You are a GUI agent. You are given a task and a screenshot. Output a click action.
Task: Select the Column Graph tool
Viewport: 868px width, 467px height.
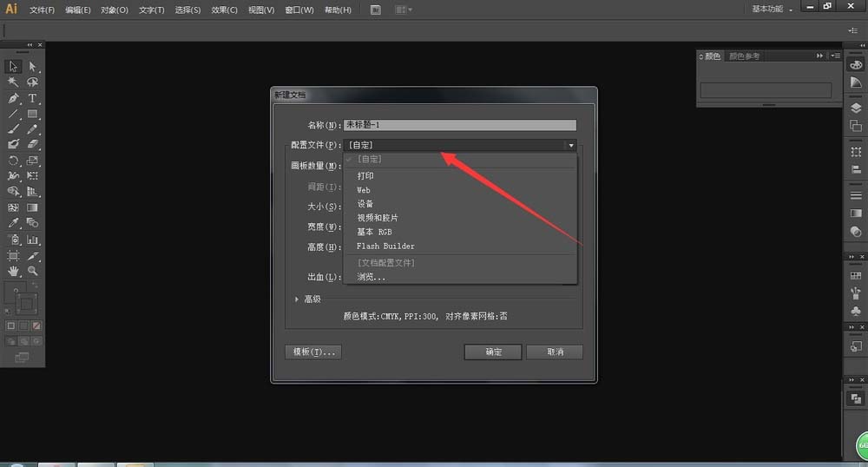click(33, 240)
